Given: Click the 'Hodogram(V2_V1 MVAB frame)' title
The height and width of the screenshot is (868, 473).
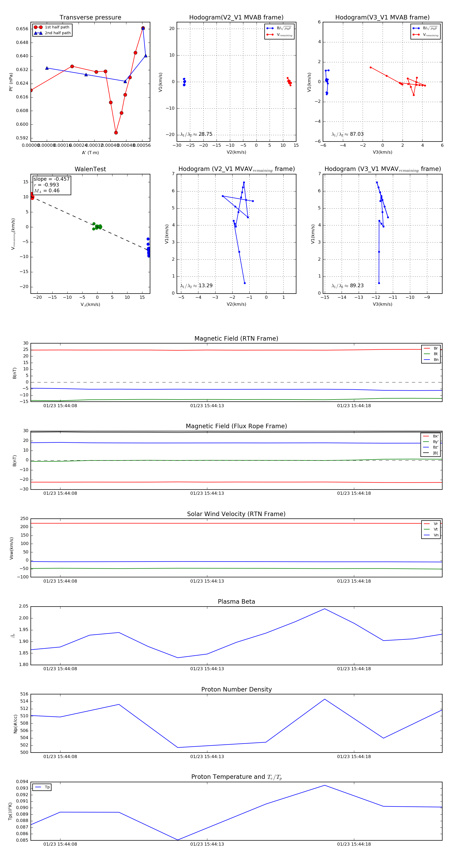Looking at the screenshot, I should (x=236, y=18).
